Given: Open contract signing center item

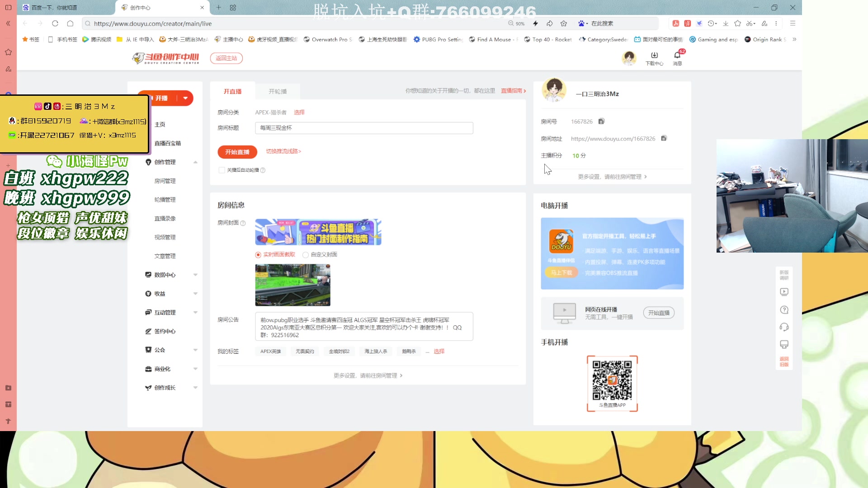Looking at the screenshot, I should pos(165,331).
